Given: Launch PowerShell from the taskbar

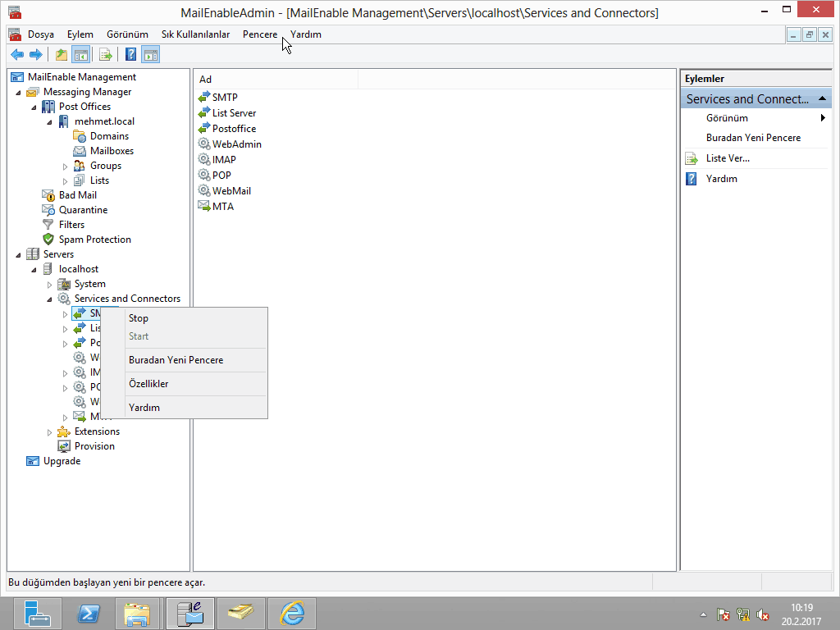Looking at the screenshot, I should point(89,614).
